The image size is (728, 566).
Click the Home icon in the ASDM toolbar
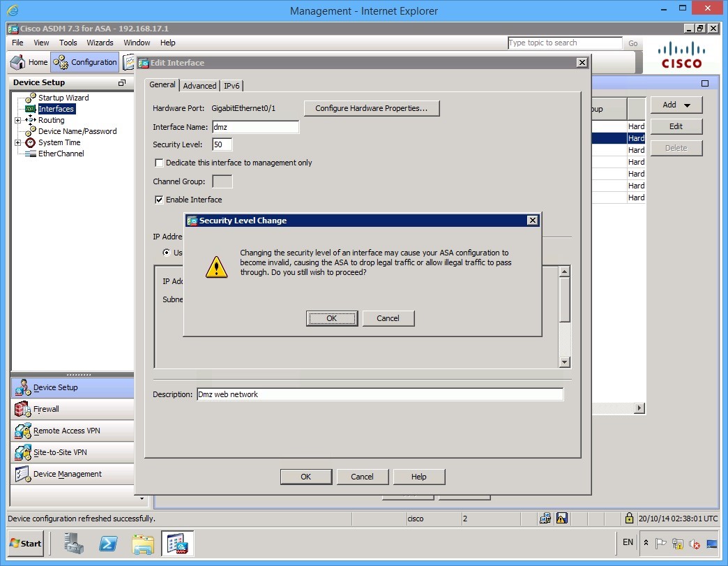coord(17,62)
